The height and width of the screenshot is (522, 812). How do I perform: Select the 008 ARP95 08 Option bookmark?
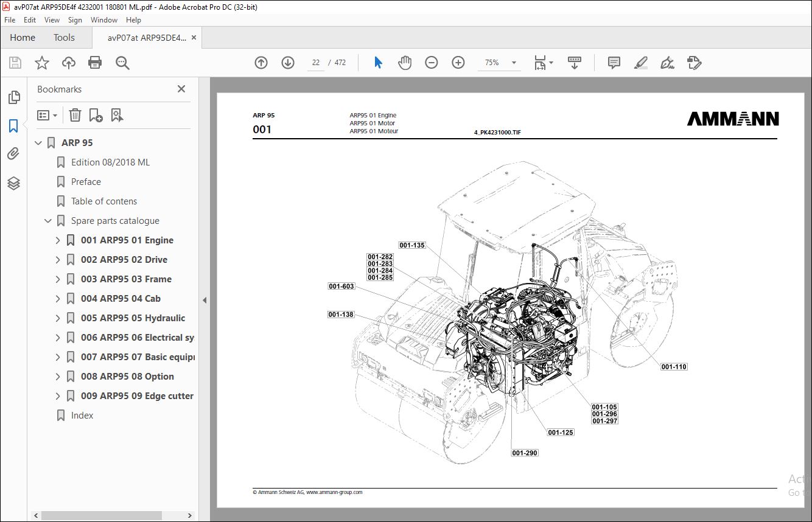[127, 377]
